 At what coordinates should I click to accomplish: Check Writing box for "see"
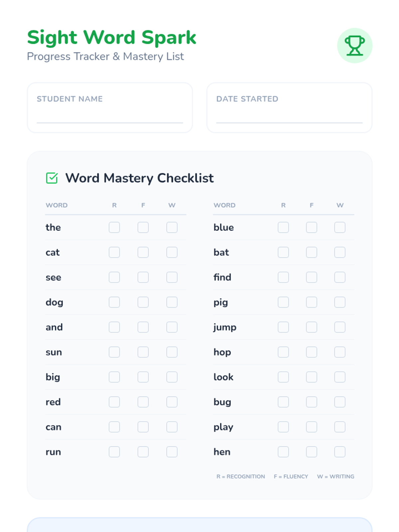172,277
